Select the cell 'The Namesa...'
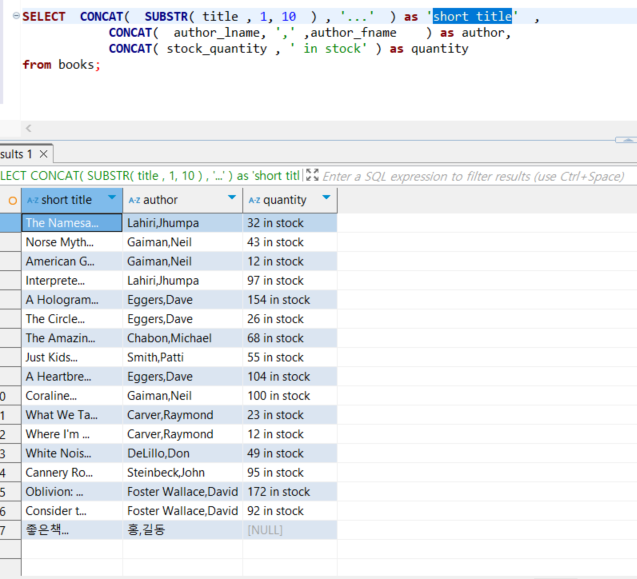637x579 pixels. [x=72, y=223]
